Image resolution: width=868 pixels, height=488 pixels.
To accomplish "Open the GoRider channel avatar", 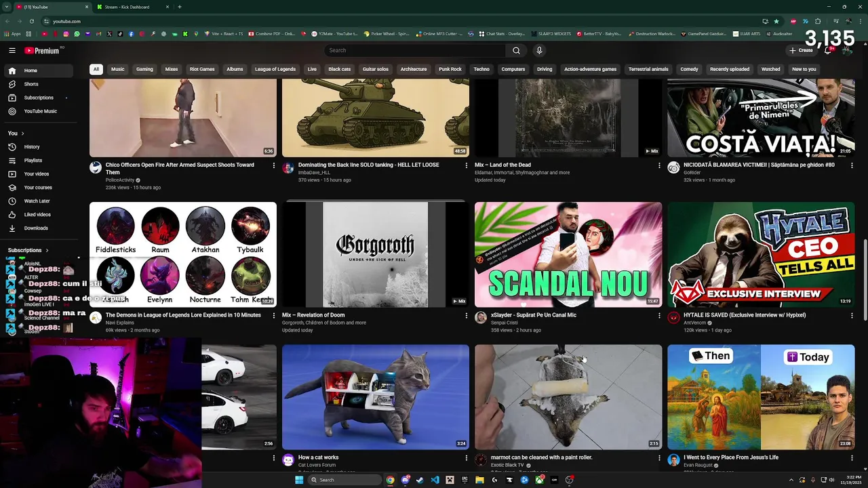I will (673, 167).
